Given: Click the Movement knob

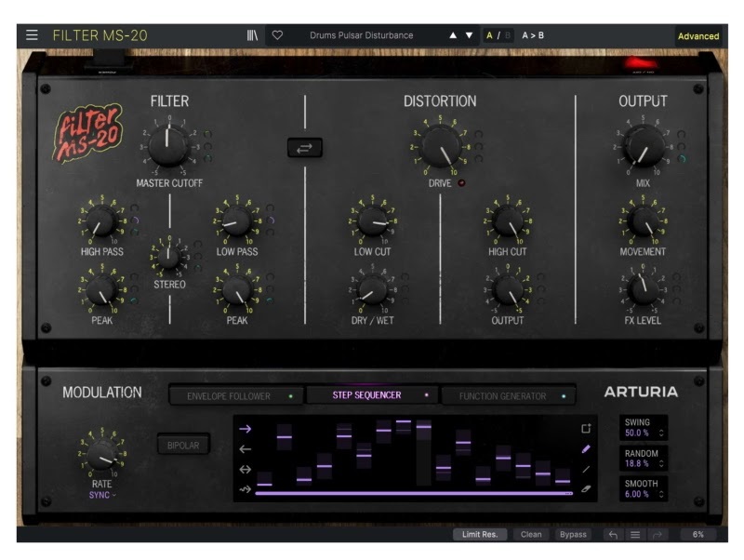Looking at the screenshot, I should point(643,221).
